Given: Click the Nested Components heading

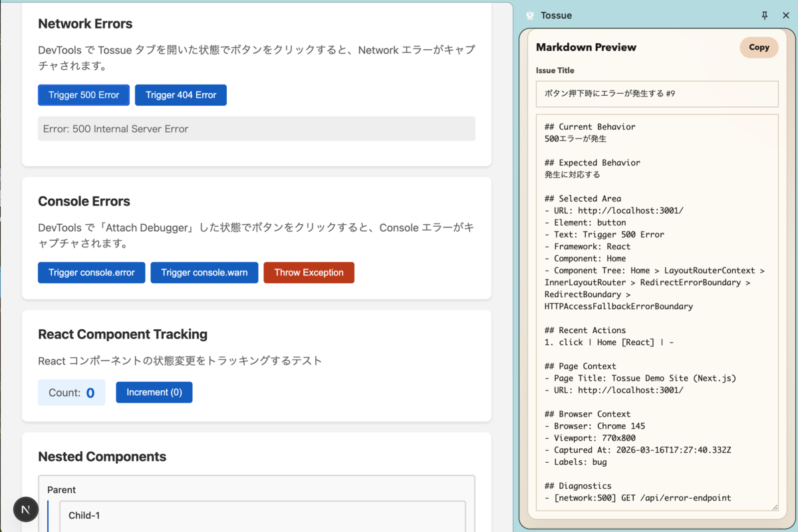Looking at the screenshot, I should tap(102, 457).
